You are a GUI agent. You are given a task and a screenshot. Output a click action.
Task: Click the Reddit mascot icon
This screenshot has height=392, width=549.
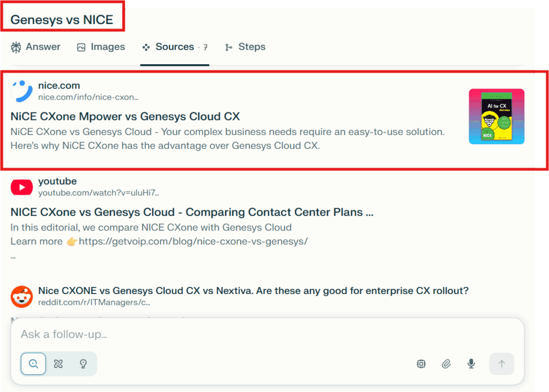[21, 297]
